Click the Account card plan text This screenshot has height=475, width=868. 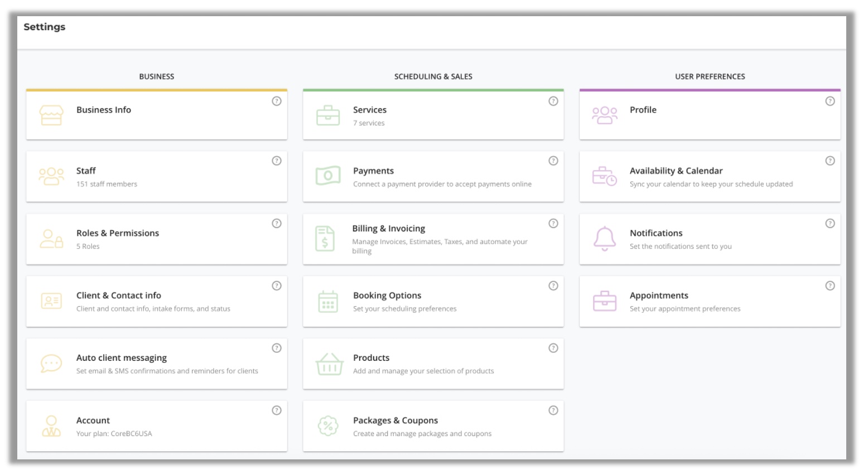114,434
